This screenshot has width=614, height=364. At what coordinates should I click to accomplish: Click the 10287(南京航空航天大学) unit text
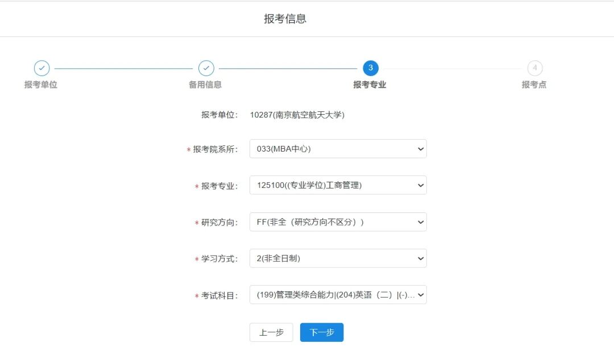pyautogui.click(x=297, y=115)
